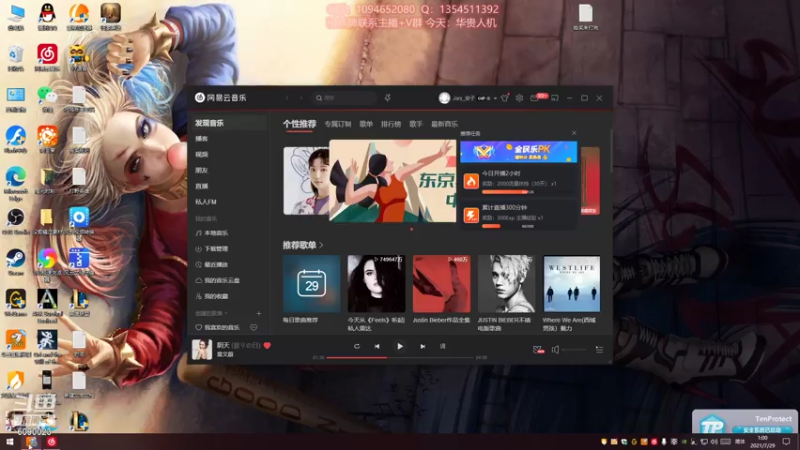Open the Windows Start button
Image resolution: width=800 pixels, height=450 pixels.
9,442
